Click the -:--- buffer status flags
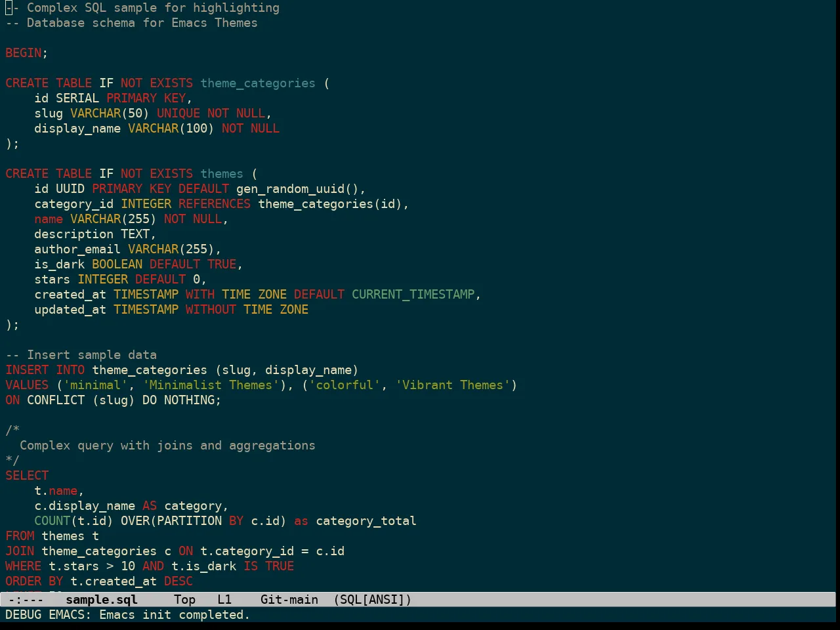840x630 pixels. click(26, 599)
